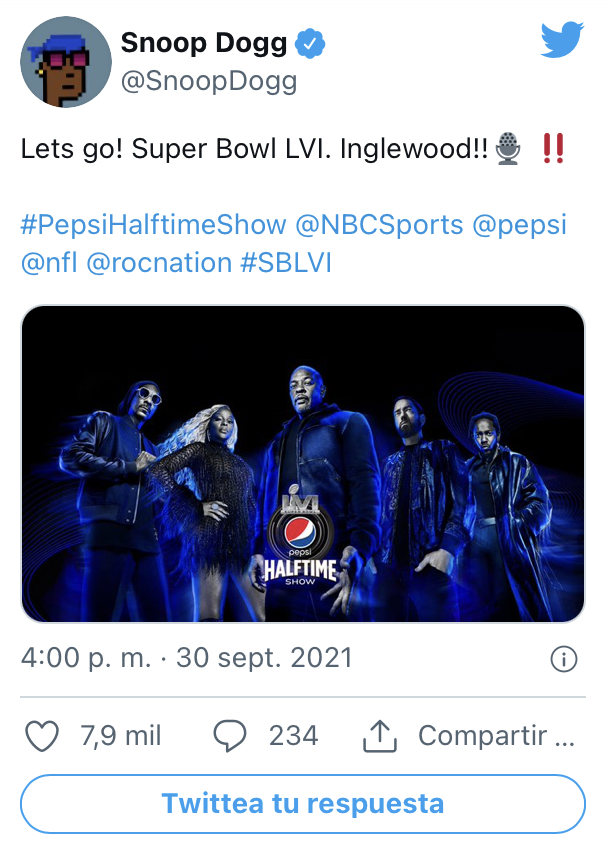607x843 pixels.
Task: Click the @SnoopDogg handle
Action: 209,81
